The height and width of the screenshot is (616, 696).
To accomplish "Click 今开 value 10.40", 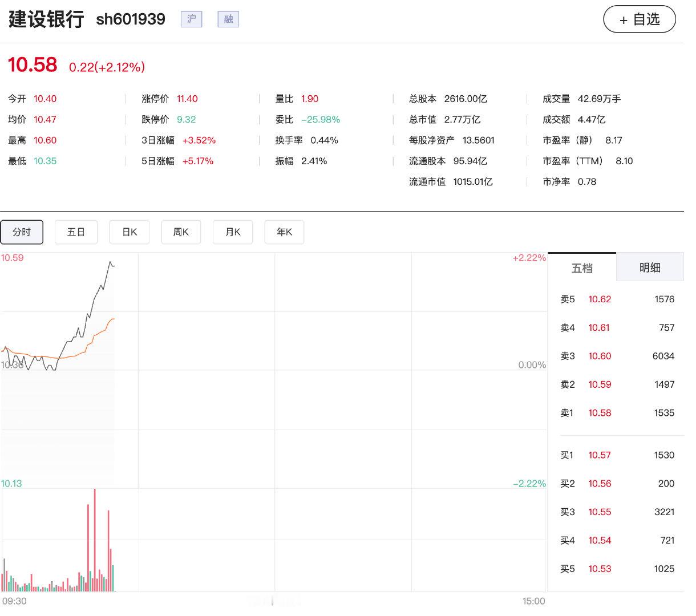I will click(45, 99).
